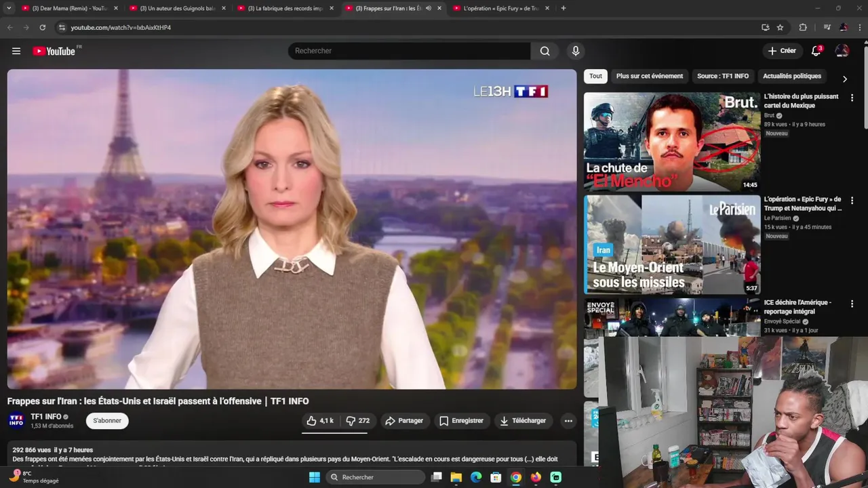The height and width of the screenshot is (488, 868).
Task: Open Firefox from the taskbar
Action: tap(536, 477)
